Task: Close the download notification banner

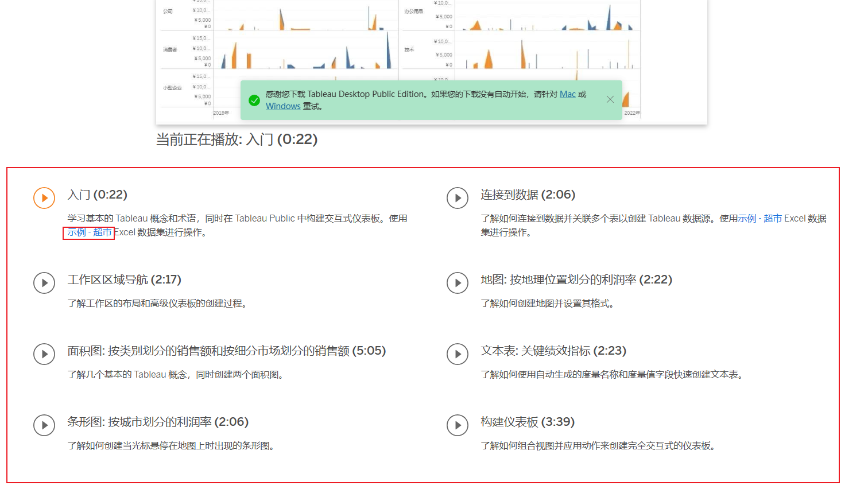Action: (x=610, y=99)
